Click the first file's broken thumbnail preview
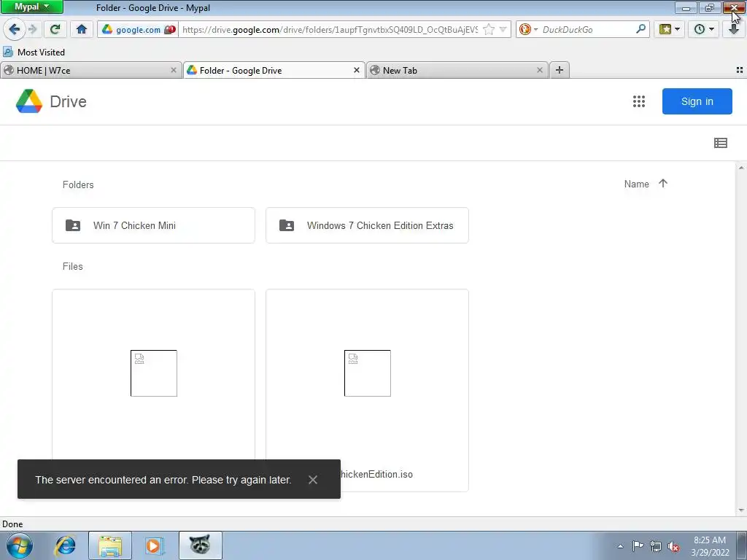 (153, 373)
